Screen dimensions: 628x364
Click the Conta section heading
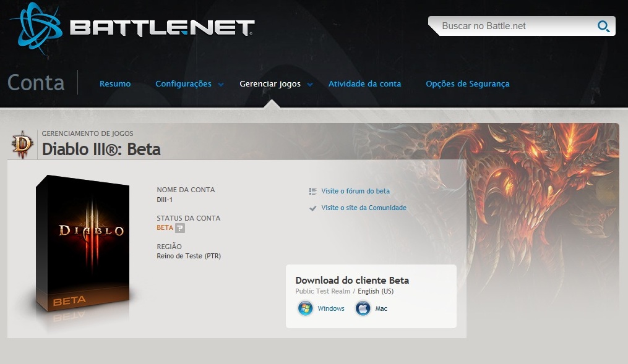tap(36, 83)
